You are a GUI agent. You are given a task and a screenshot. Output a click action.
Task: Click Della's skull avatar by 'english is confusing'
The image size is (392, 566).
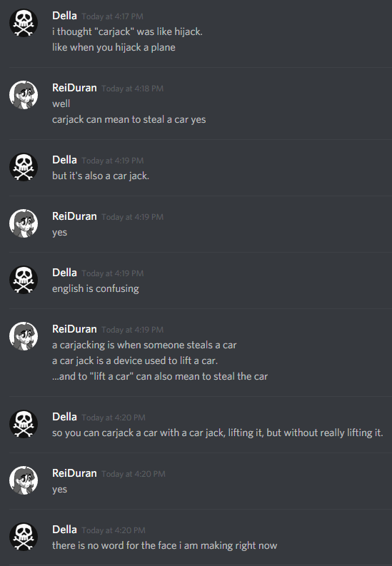click(24, 280)
